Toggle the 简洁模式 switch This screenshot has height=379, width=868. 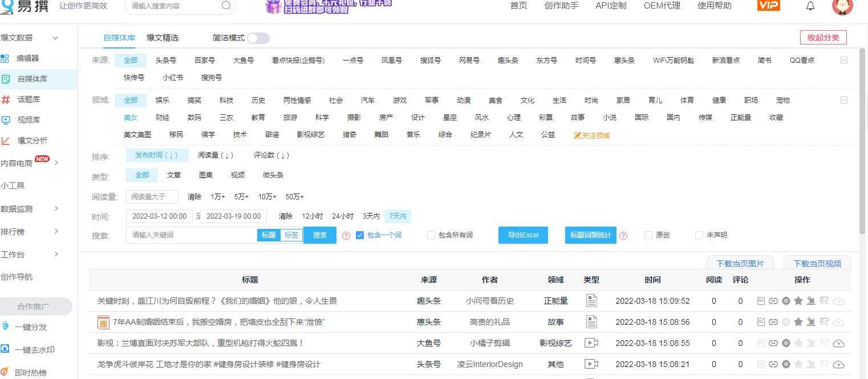[x=258, y=38]
